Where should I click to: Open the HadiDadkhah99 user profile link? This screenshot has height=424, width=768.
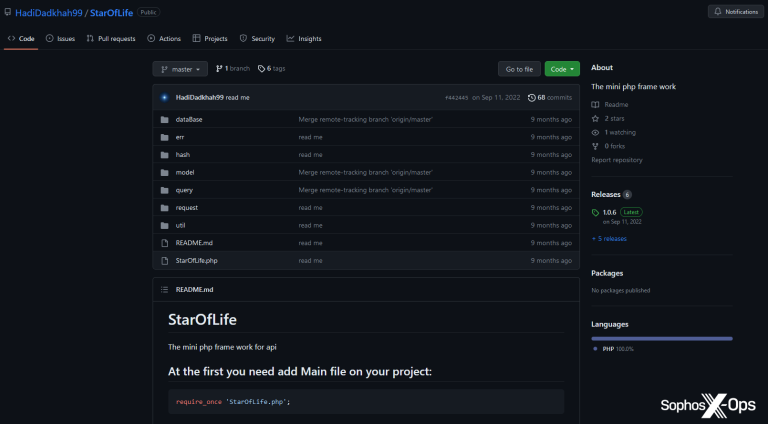click(48, 13)
